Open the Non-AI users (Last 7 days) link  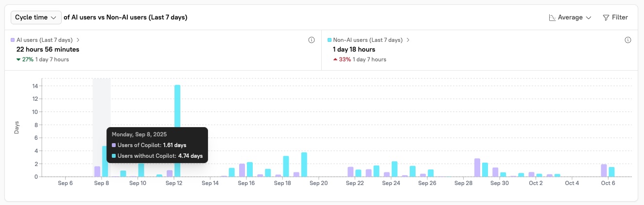(368, 40)
